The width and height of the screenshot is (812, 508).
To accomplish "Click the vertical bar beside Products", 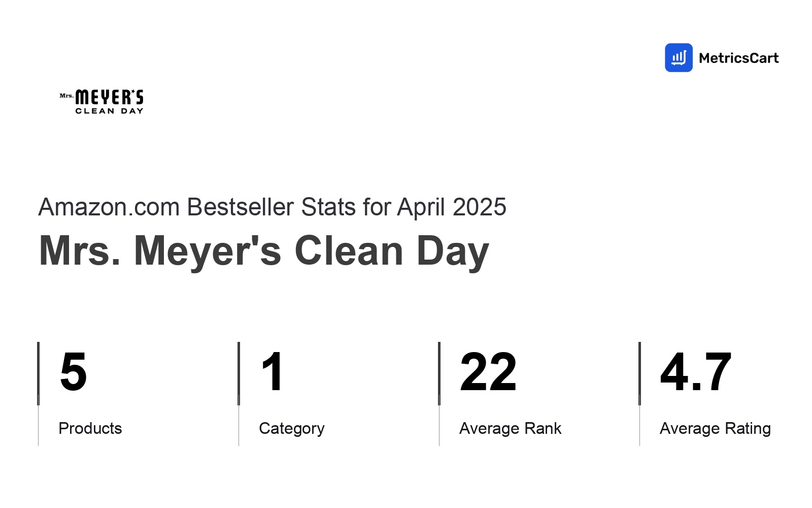I will pyautogui.click(x=38, y=394).
